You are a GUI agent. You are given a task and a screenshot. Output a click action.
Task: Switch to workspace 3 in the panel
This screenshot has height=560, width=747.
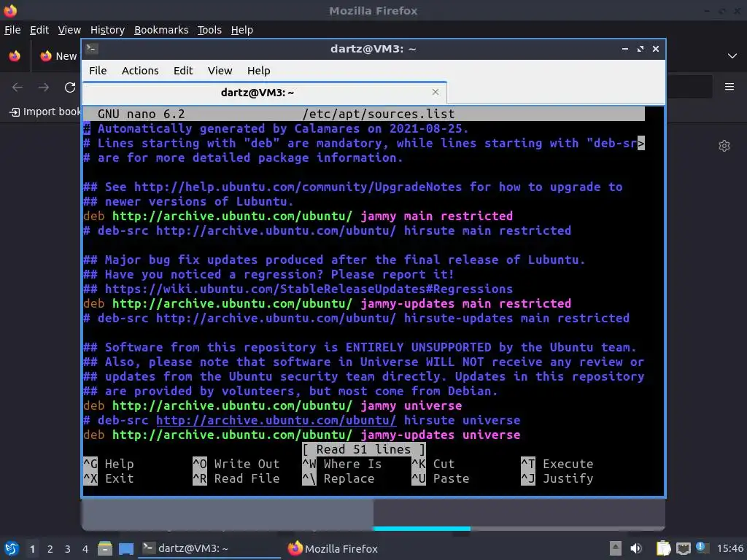point(68,549)
